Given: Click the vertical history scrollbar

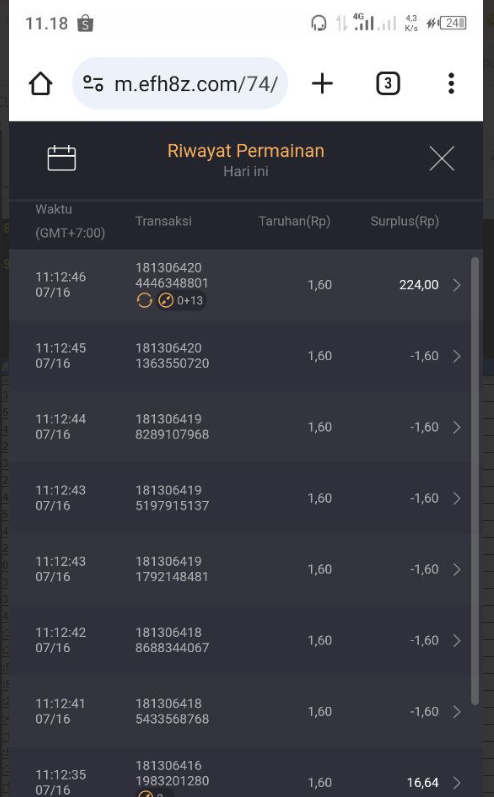Looking at the screenshot, I should pyautogui.click(x=475, y=481).
